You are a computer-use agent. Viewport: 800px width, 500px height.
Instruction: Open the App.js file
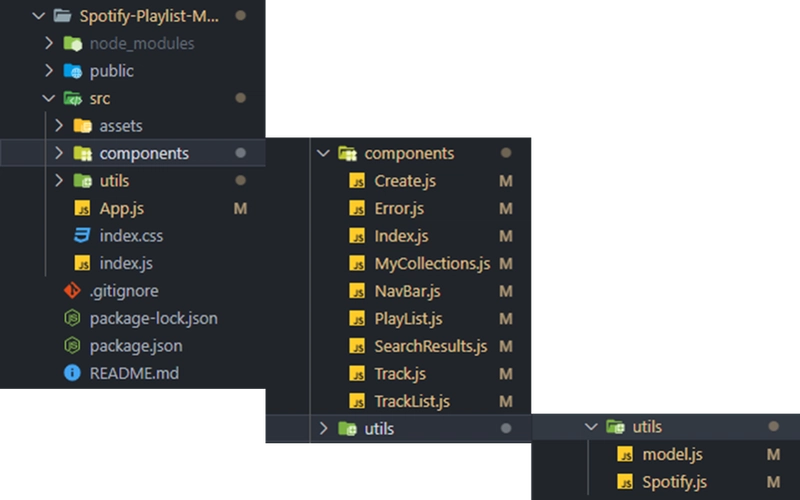tap(121, 208)
